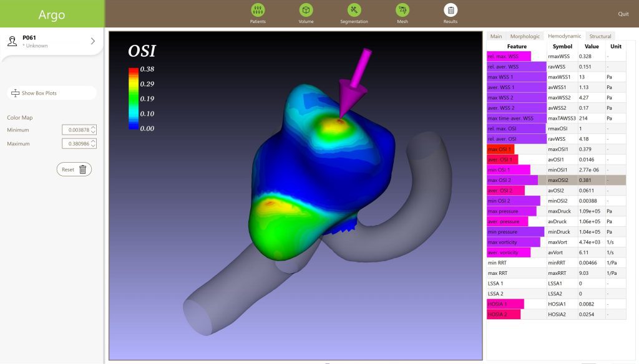Click the Quit button

(623, 14)
